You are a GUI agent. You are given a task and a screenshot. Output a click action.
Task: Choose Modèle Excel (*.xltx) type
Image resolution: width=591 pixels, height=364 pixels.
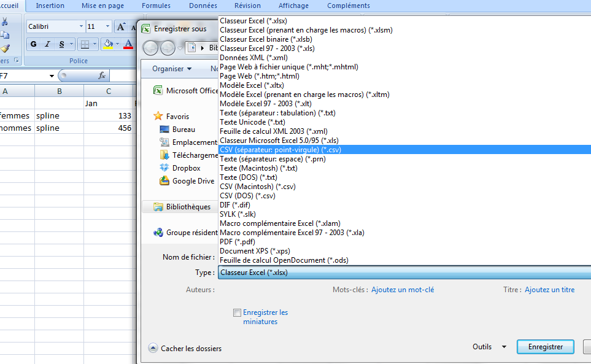404,85
